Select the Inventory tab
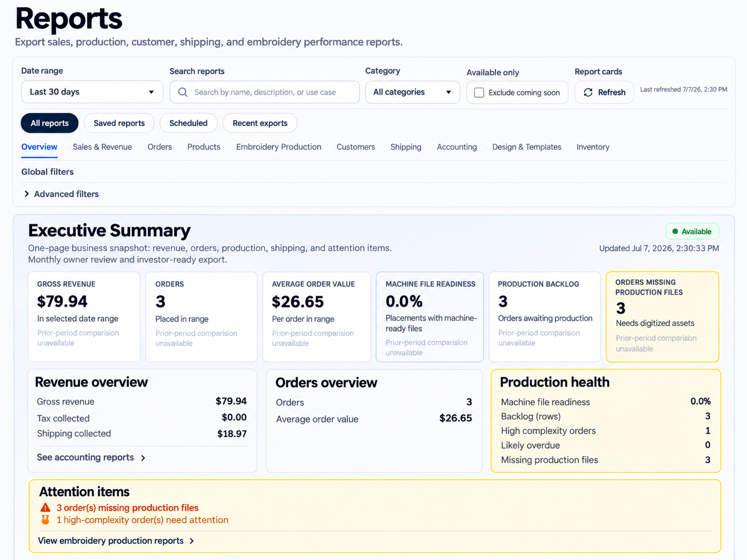Screen dimensions: 747x560 pyautogui.click(x=593, y=147)
